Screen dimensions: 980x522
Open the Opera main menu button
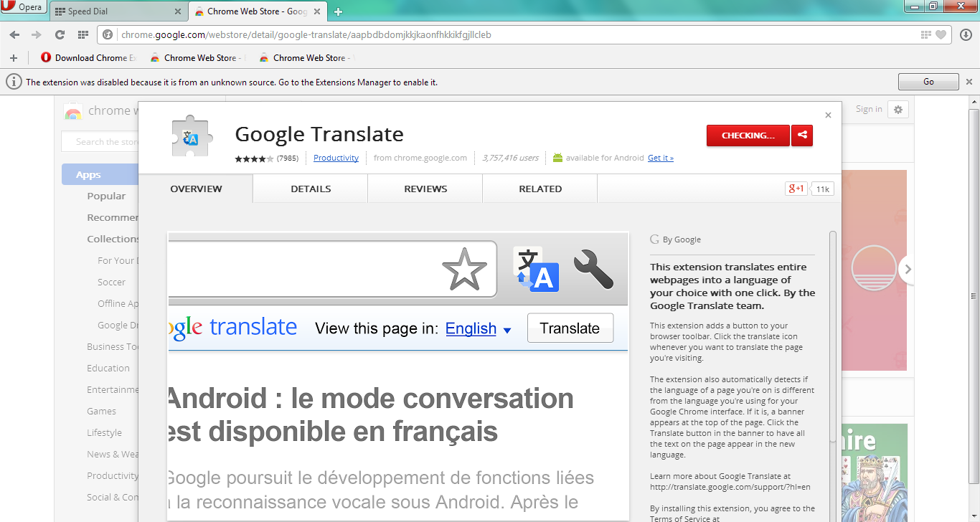coord(24,8)
